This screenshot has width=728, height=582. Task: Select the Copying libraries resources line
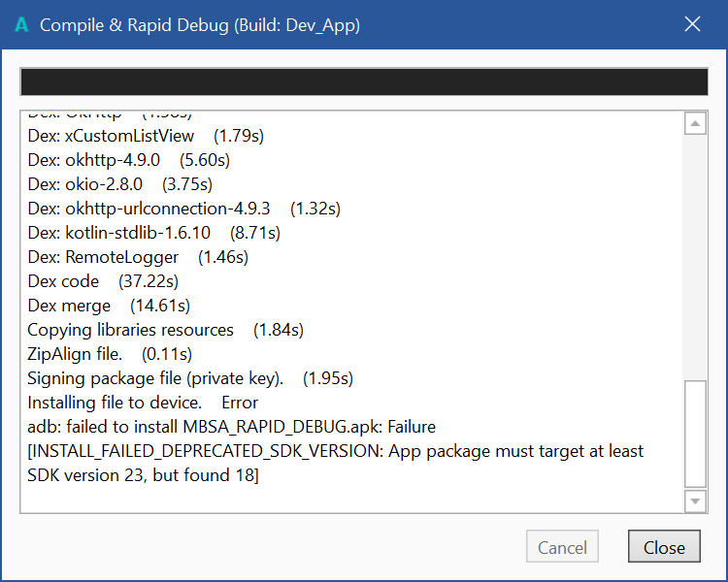pyautogui.click(x=165, y=330)
